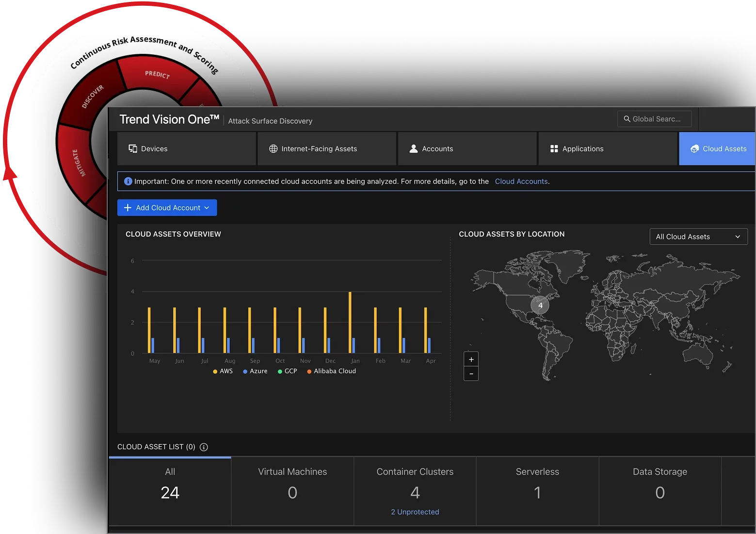The image size is (756, 534).
Task: Click the Azure bar for Apr
Action: pyautogui.click(x=429, y=345)
